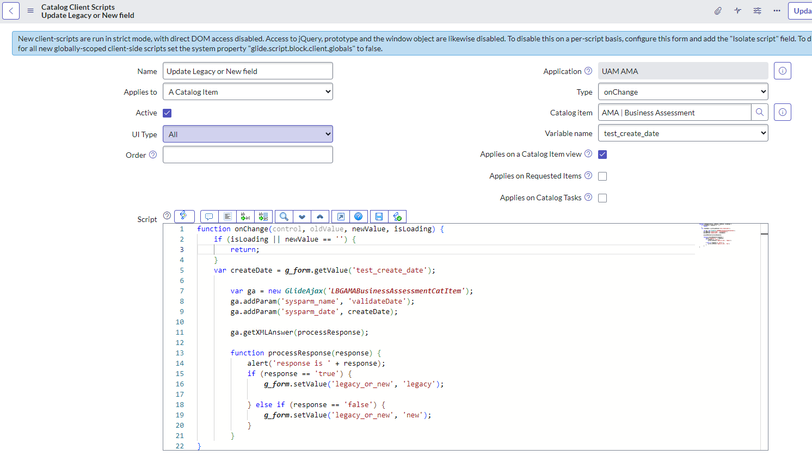Image resolution: width=812 pixels, height=462 pixels.
Task: Click the Update button
Action: 801,11
